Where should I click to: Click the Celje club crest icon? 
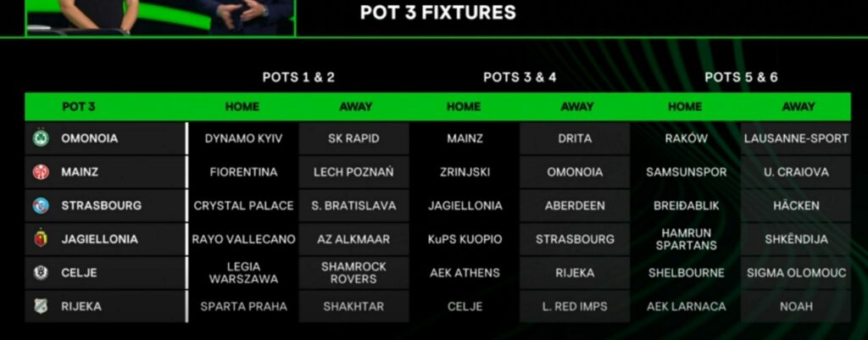click(x=40, y=273)
